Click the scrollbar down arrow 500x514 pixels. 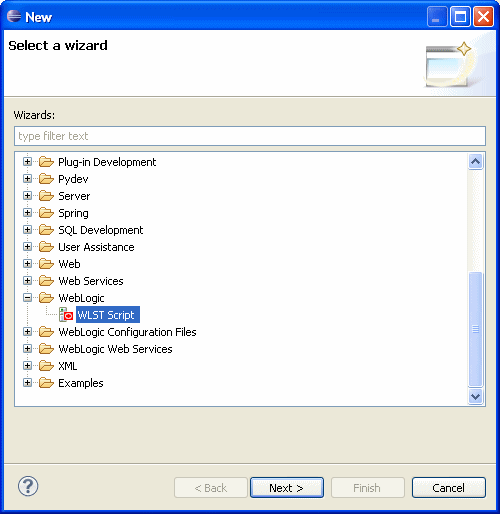(x=475, y=397)
